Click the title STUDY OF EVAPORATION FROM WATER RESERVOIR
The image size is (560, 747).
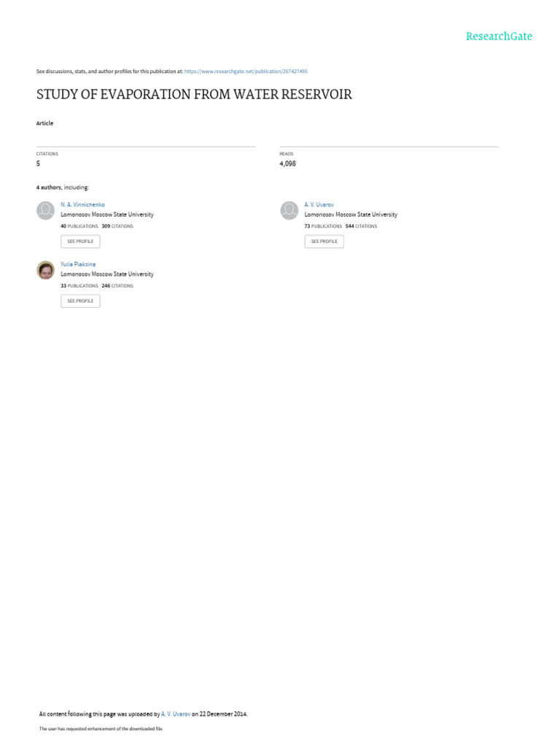(x=194, y=94)
